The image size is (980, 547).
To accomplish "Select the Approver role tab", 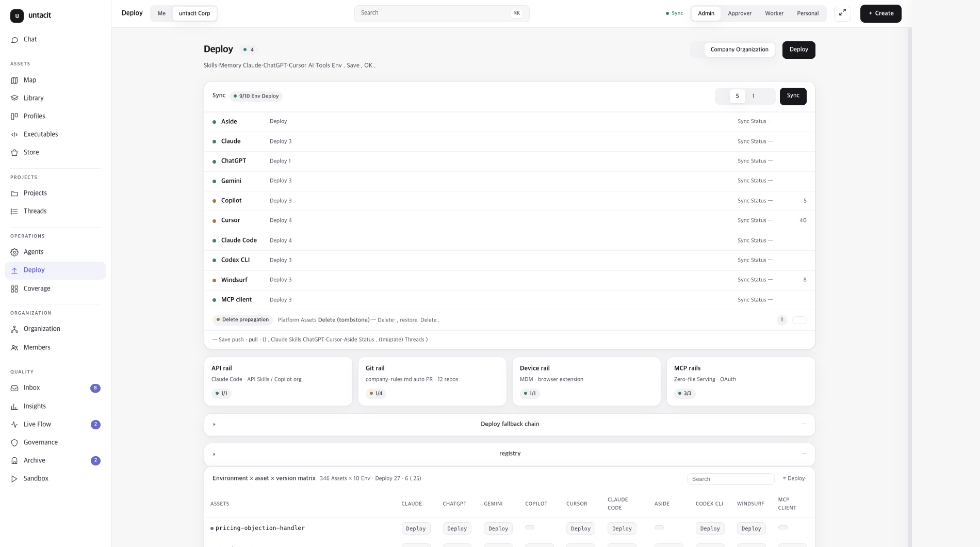I will point(740,13).
